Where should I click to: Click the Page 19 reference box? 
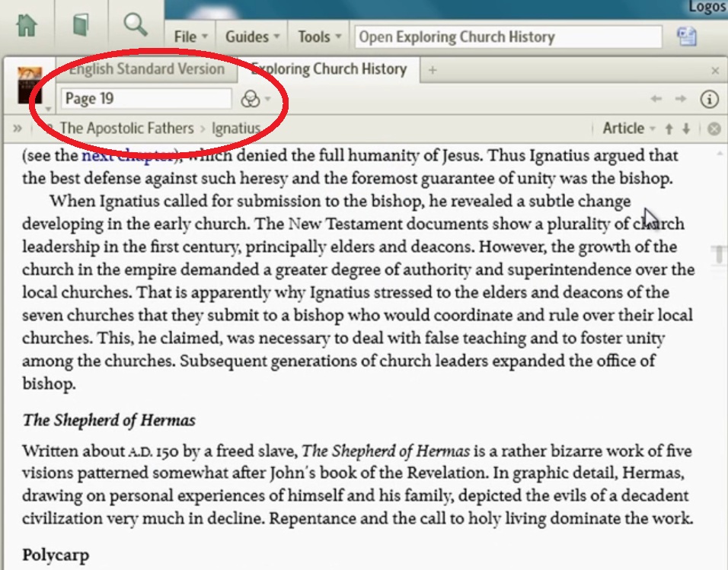[x=146, y=98]
